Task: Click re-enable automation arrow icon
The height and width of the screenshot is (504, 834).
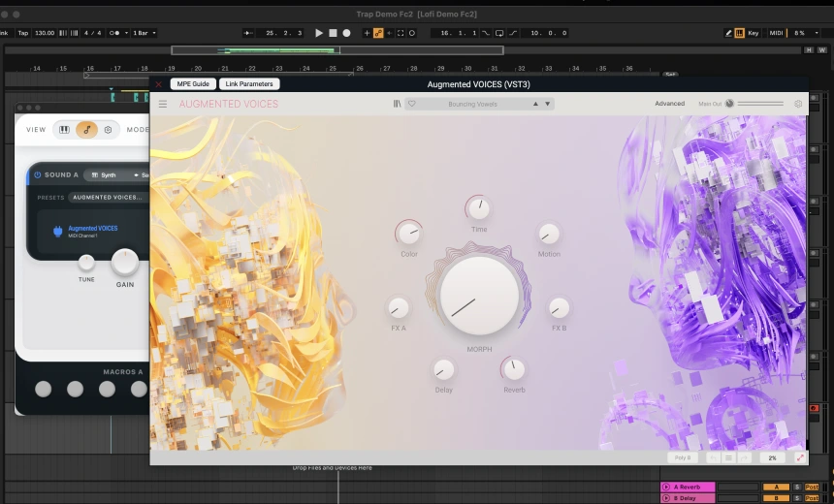Action: (x=390, y=33)
